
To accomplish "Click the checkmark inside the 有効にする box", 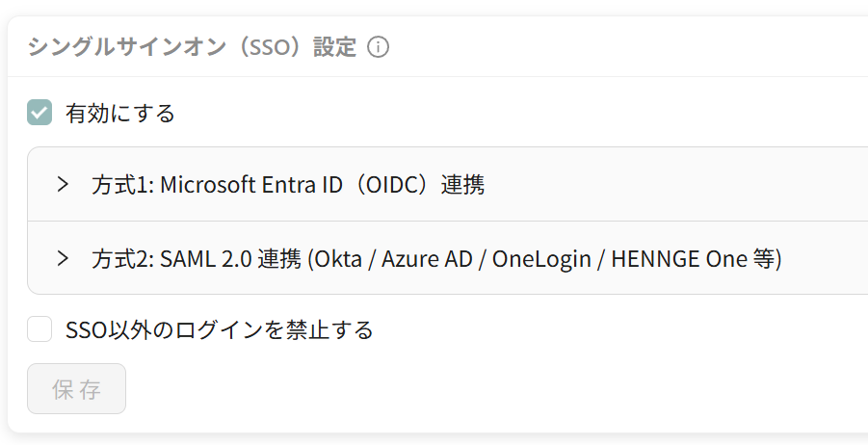I will tap(39, 113).
